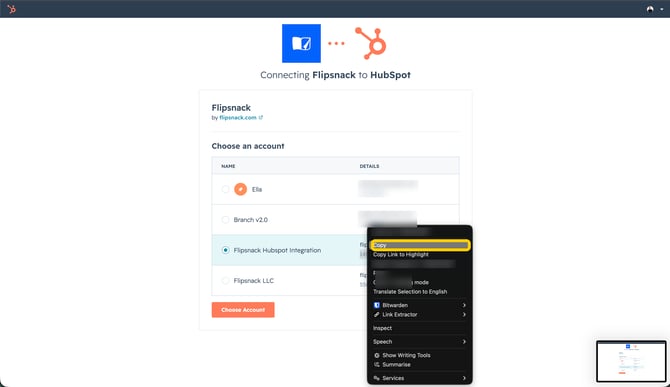Expand the Speech submenu arrow
This screenshot has height=387, width=670.
tap(464, 342)
